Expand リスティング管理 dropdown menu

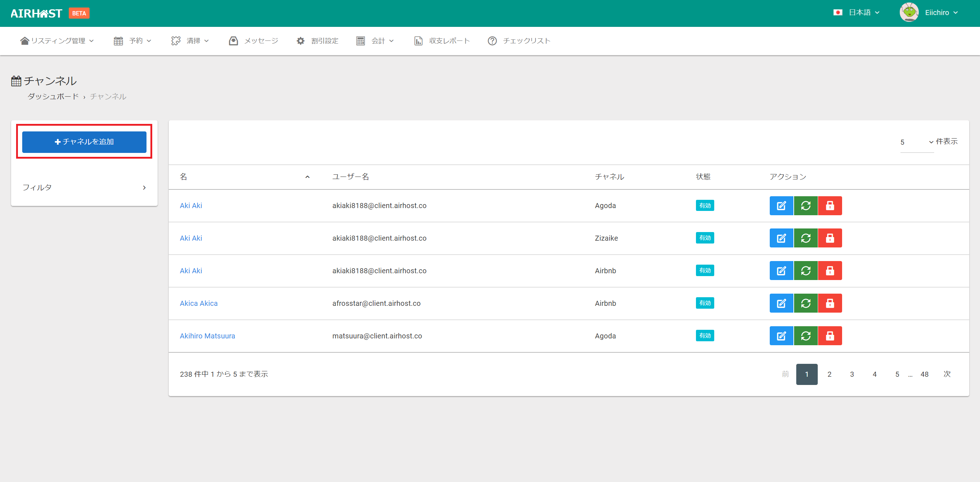57,41
